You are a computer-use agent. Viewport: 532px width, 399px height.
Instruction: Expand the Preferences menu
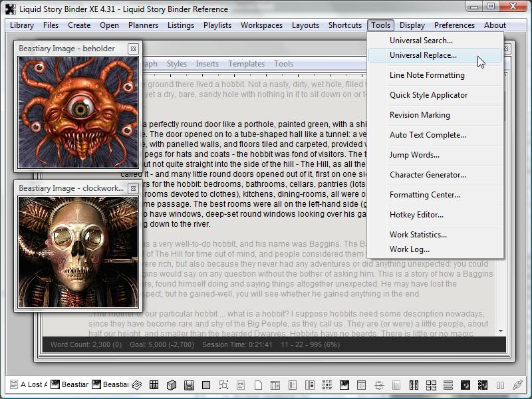454,25
